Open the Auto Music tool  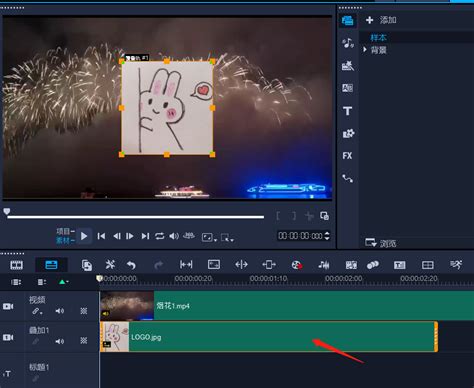pyautogui.click(x=351, y=265)
